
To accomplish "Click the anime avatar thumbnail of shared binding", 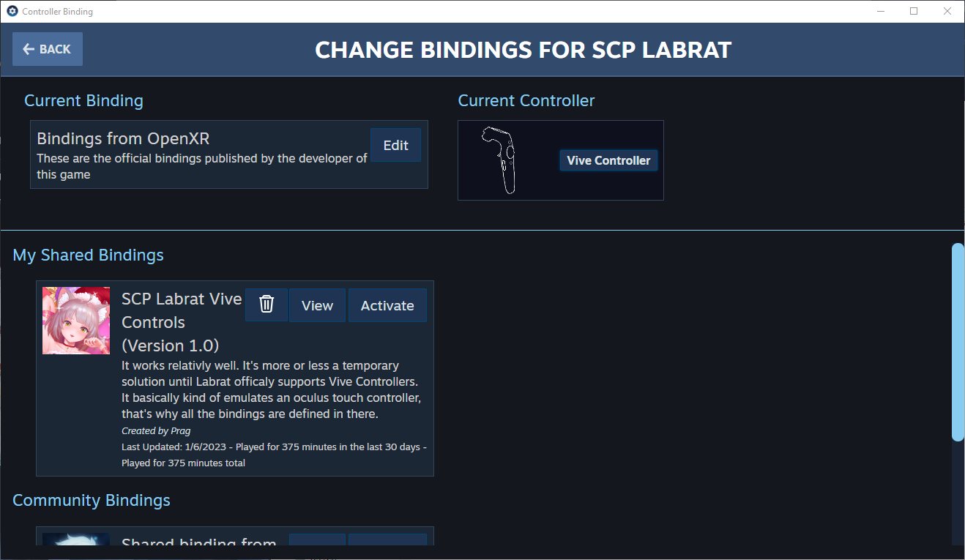I will coord(76,321).
